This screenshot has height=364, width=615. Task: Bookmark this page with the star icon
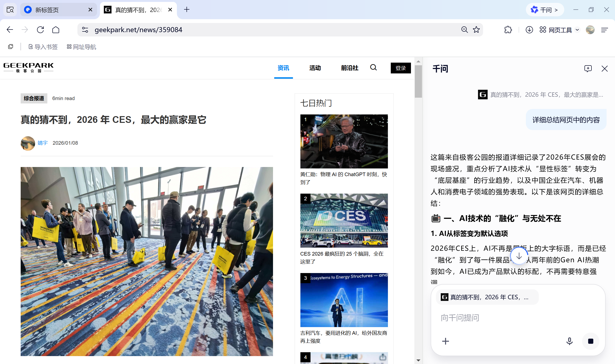476,30
